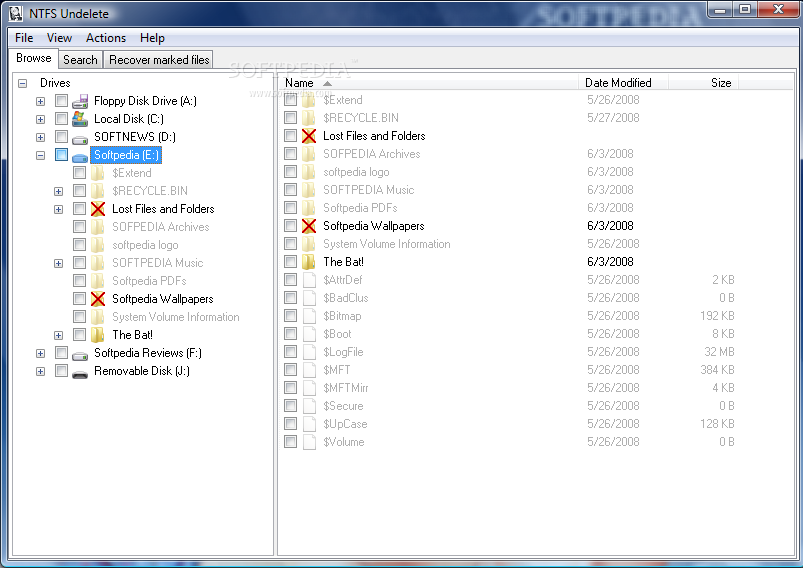Image resolution: width=803 pixels, height=568 pixels.
Task: Click red X icon of Softpedia Wallpapers in tree
Action: 98,299
